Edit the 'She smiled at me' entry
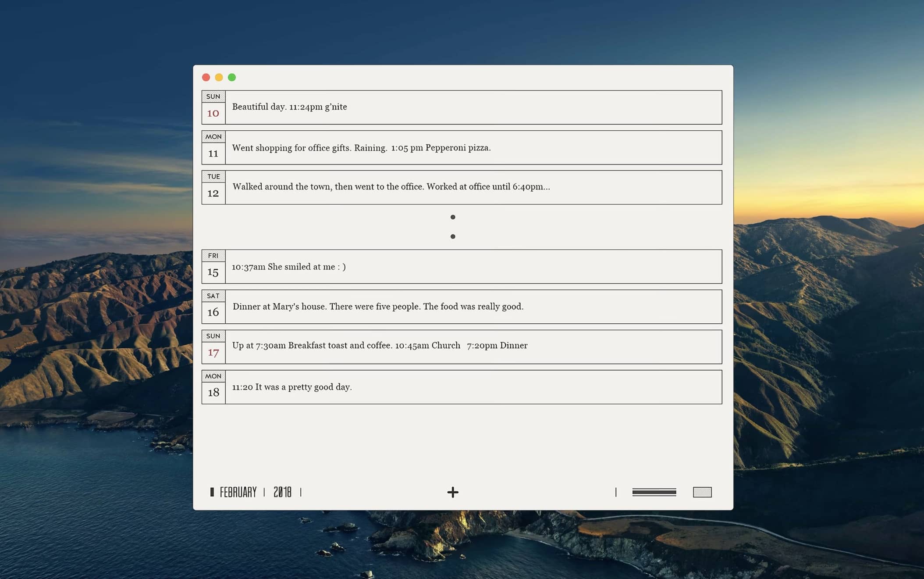Screen dimensions: 924x579 click(473, 267)
